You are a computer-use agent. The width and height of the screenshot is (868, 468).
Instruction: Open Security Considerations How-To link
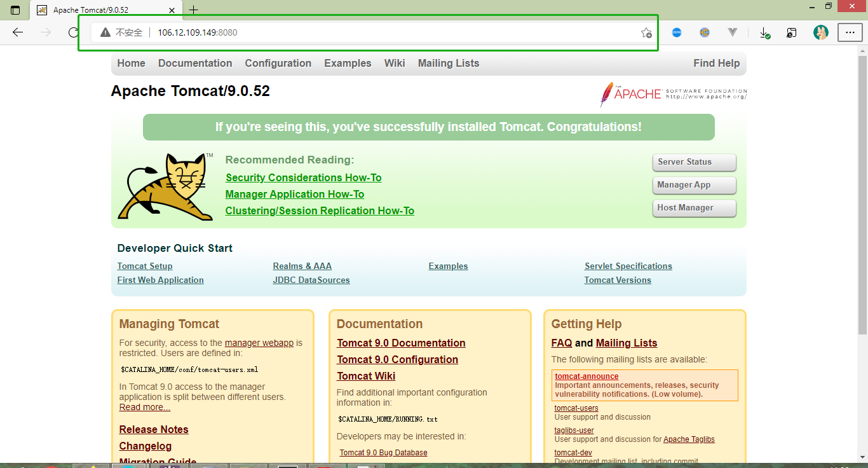304,178
